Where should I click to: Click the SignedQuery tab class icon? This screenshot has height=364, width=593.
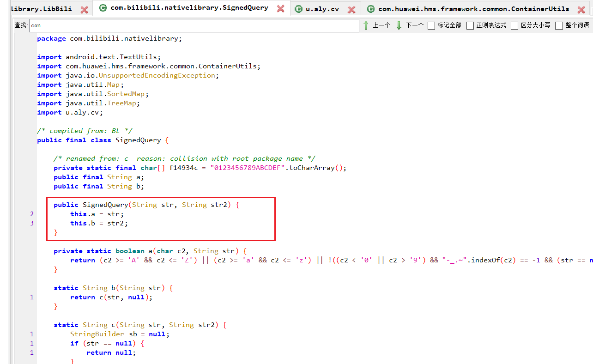tap(103, 8)
